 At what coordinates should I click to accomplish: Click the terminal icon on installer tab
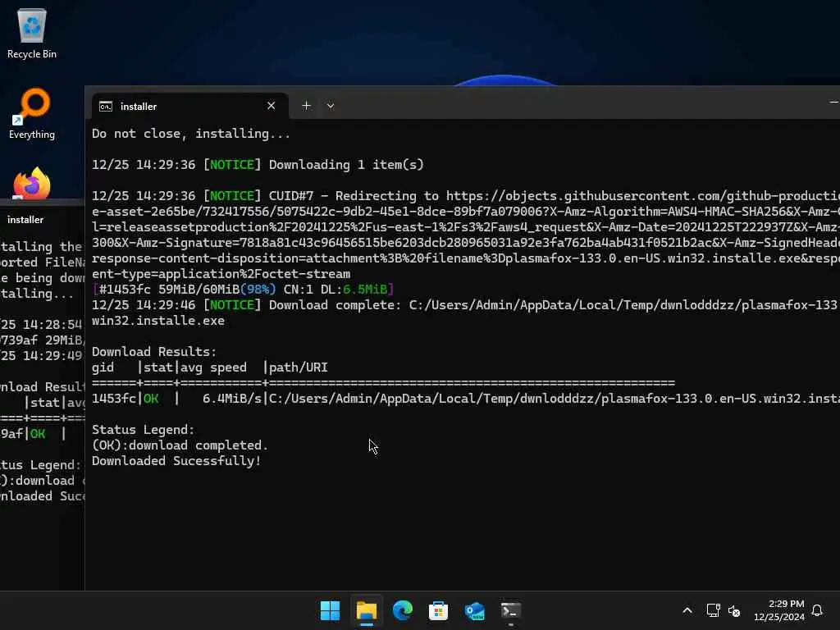point(106,106)
